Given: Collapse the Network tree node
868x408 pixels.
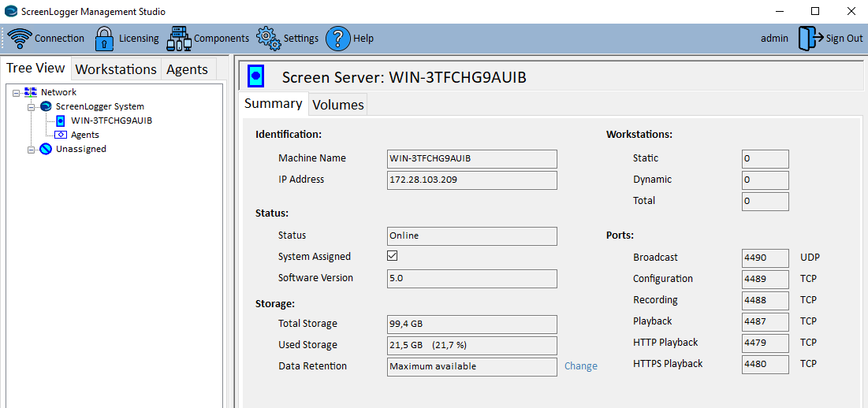Looking at the screenshot, I should pyautogui.click(x=17, y=93).
